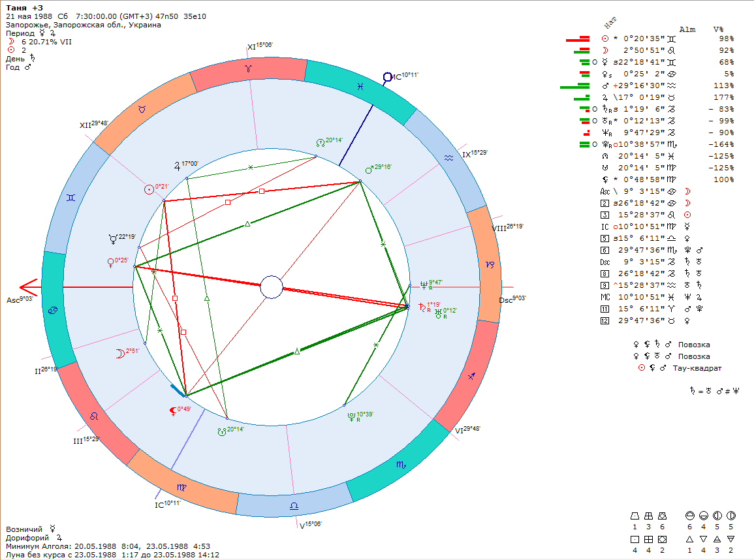Click the Период label at top left
The width and height of the screenshot is (754, 560).
[x=20, y=33]
